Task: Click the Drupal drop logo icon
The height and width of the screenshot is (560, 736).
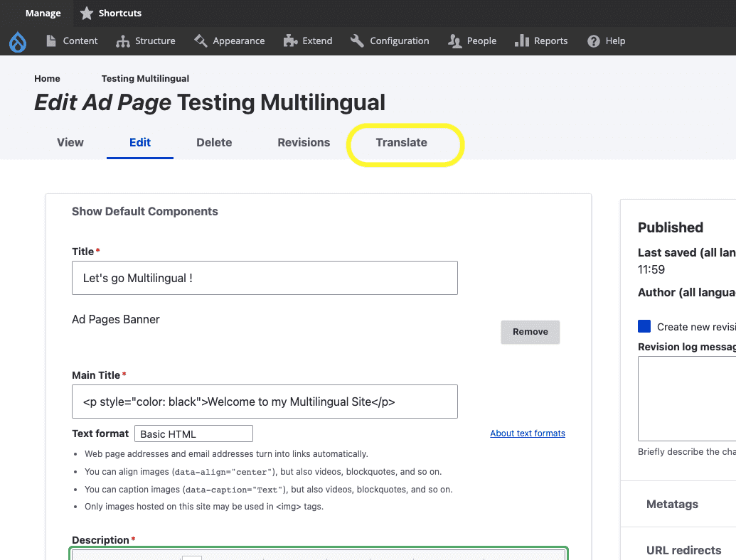Action: (18, 41)
